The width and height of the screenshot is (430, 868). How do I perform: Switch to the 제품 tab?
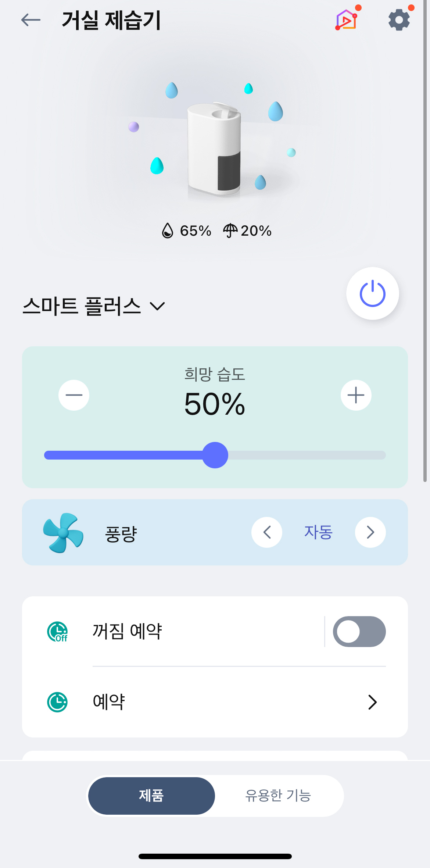(151, 796)
